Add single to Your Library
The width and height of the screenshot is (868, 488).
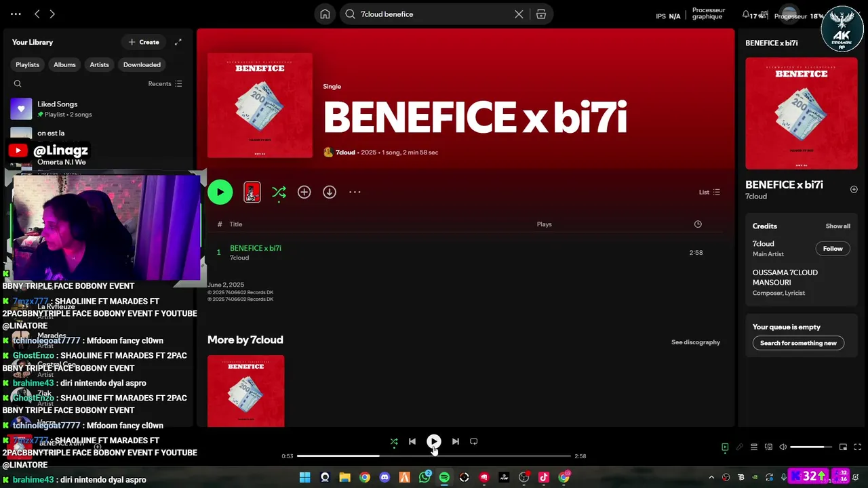click(304, 192)
